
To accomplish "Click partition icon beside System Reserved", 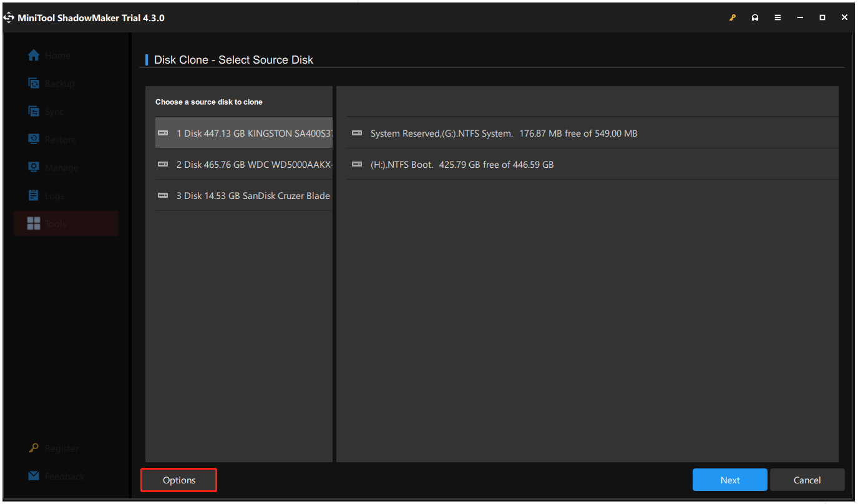I will 357,133.
